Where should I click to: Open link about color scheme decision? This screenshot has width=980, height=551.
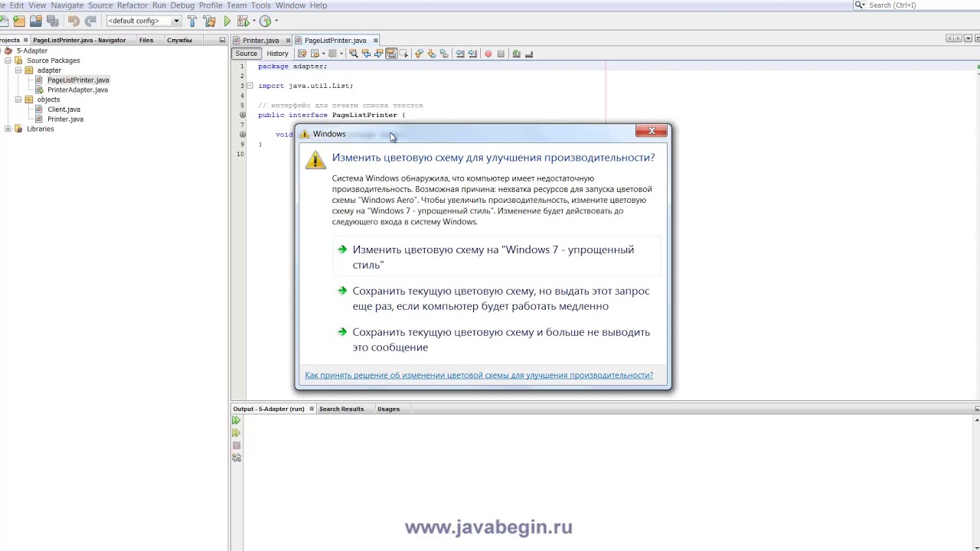tap(479, 375)
